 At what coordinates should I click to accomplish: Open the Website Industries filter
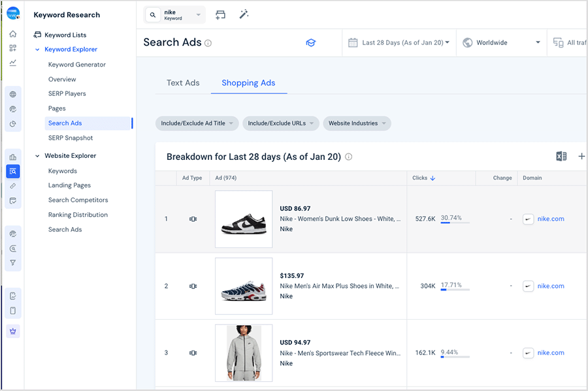357,123
